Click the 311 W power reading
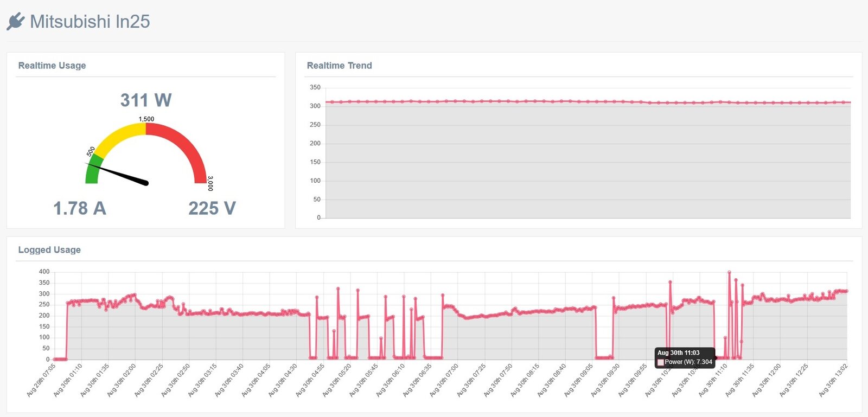 (x=146, y=100)
